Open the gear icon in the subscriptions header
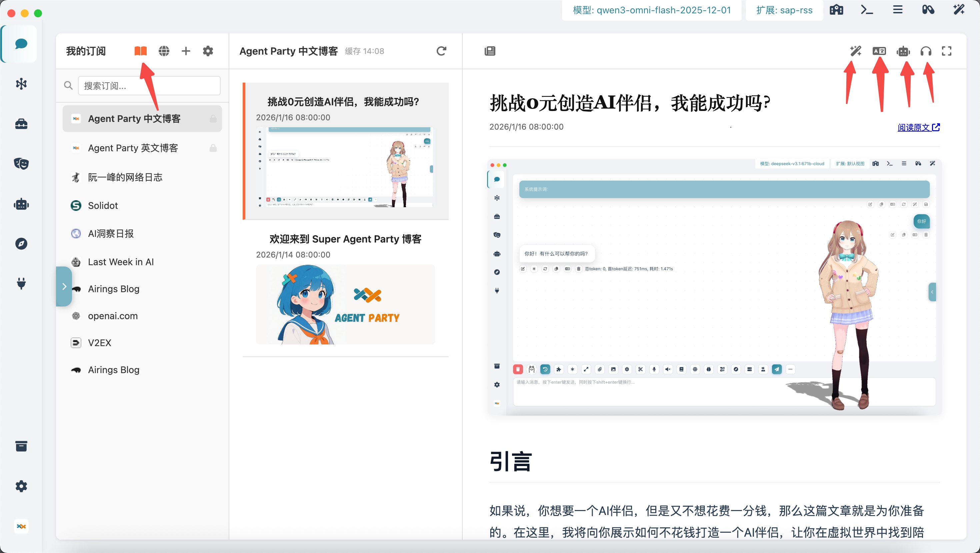This screenshot has height=553, width=980. pyautogui.click(x=208, y=51)
